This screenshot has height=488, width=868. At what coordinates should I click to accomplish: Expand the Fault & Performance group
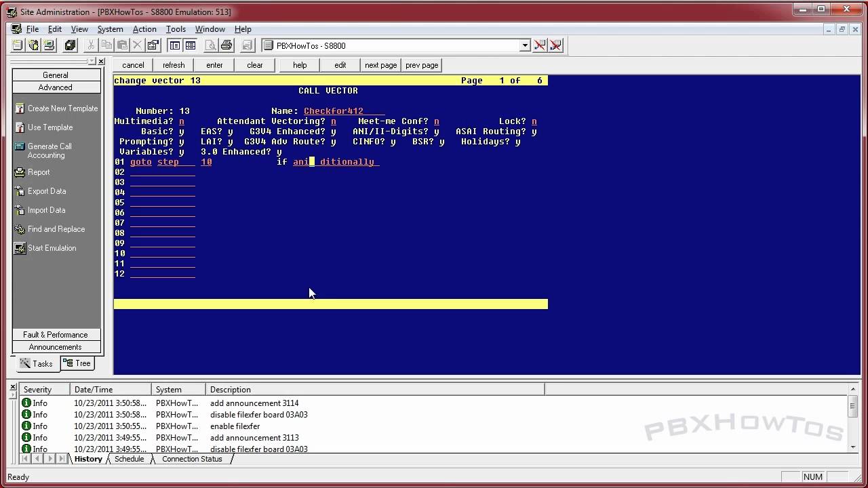pos(56,335)
